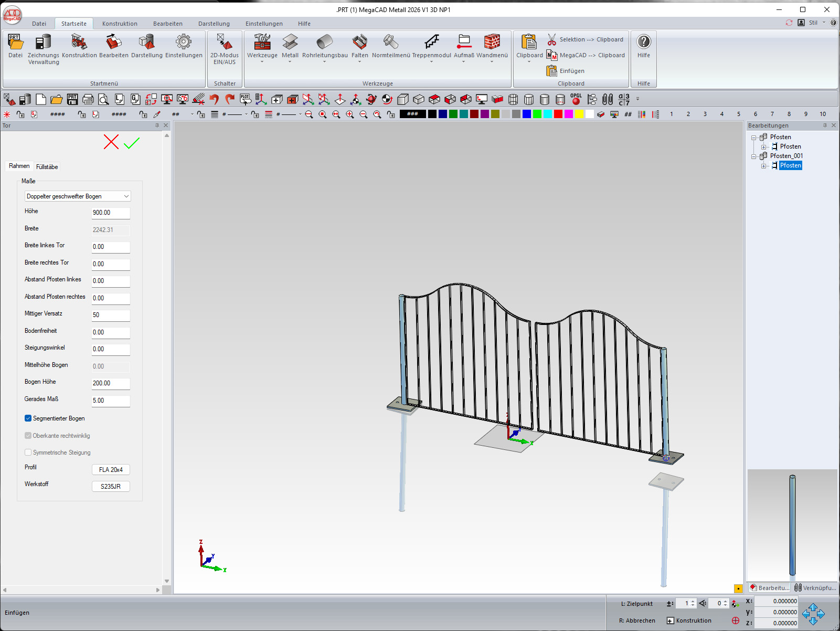Viewport: 840px width, 631px height.
Task: Open the Falten tool
Action: click(359, 43)
